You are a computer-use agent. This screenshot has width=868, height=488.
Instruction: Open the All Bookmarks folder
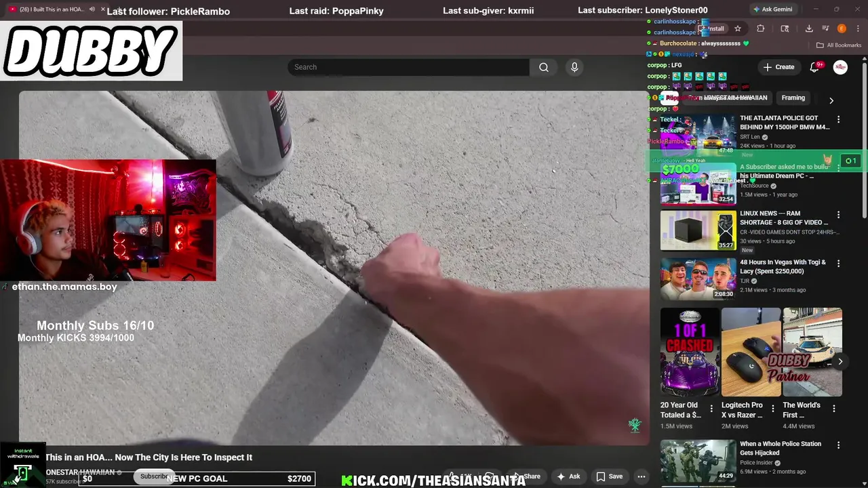[x=839, y=45]
